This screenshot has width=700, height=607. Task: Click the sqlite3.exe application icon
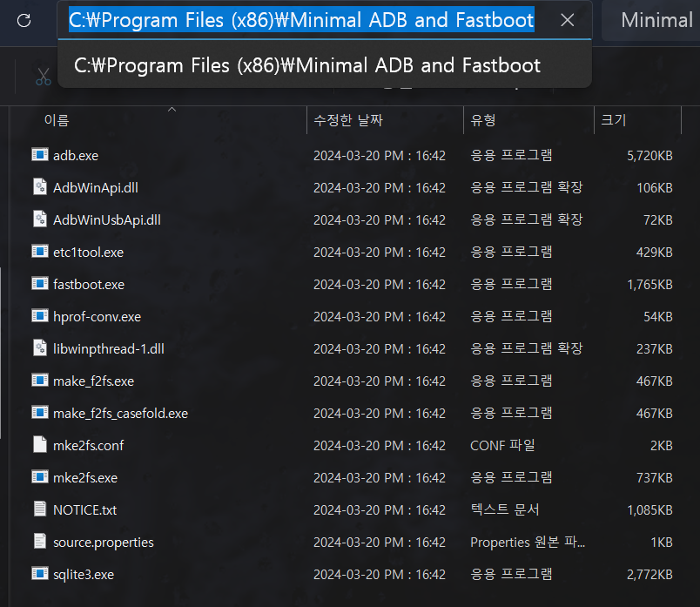pos(39,574)
